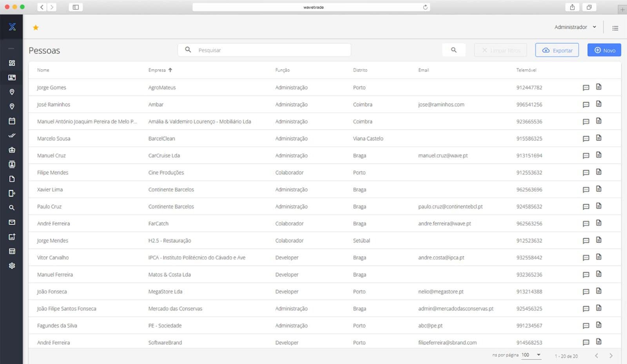Sort by Nome column header

[x=43, y=70]
